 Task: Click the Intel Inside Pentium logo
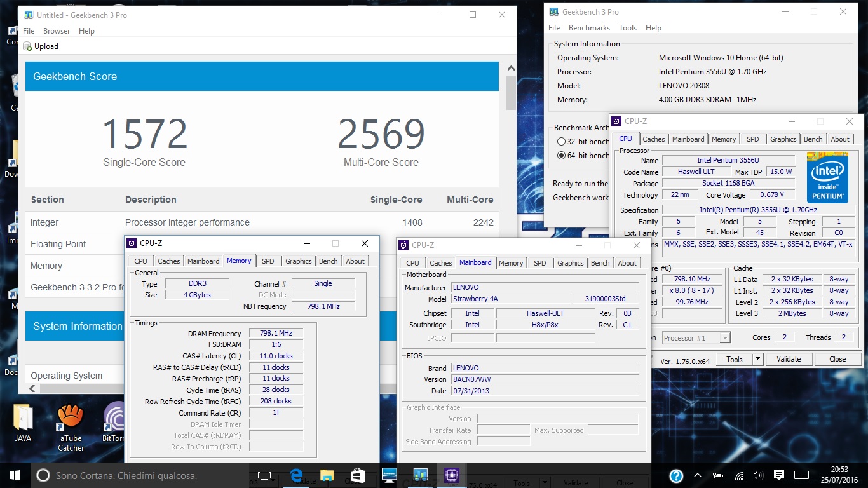(827, 177)
